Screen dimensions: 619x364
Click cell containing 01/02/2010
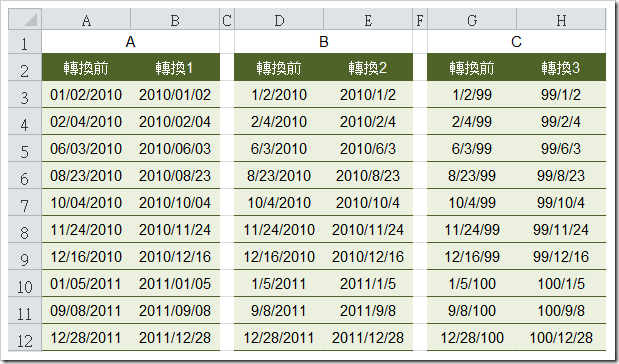tap(86, 95)
